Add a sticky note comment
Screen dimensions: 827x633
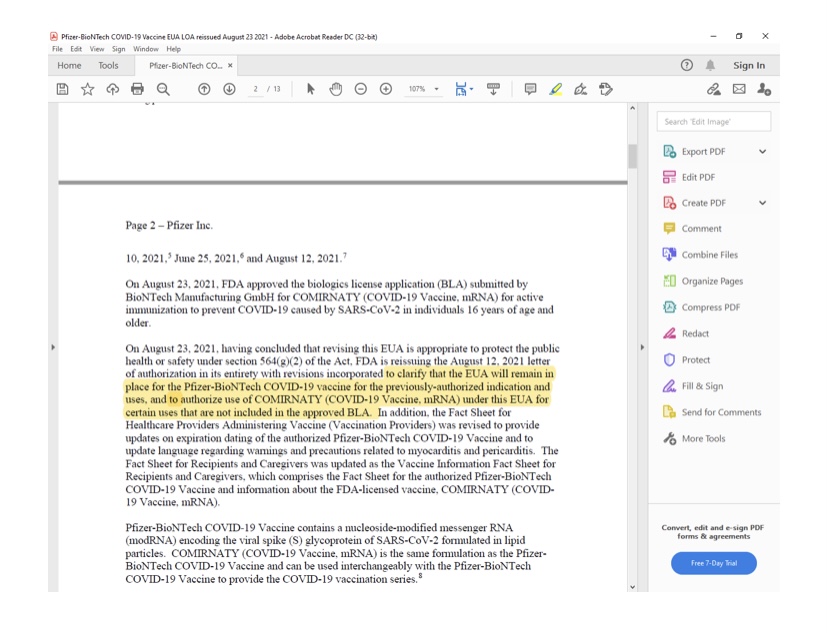tap(530, 89)
